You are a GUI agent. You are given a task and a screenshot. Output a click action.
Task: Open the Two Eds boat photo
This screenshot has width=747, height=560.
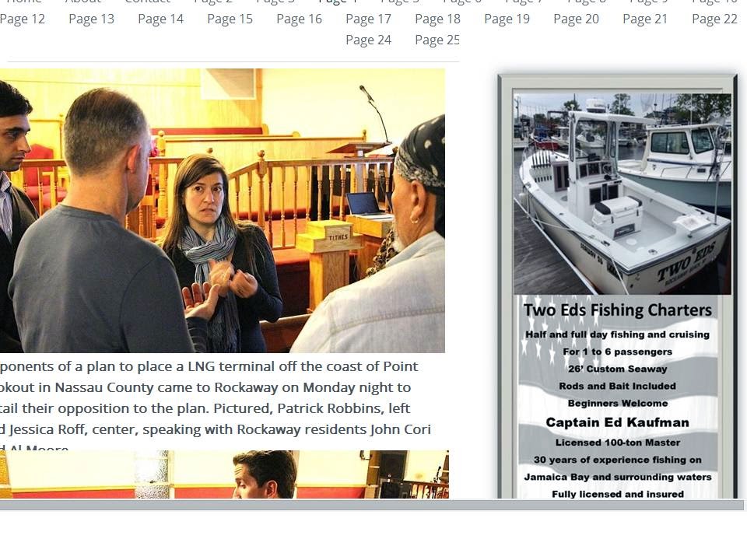622,194
